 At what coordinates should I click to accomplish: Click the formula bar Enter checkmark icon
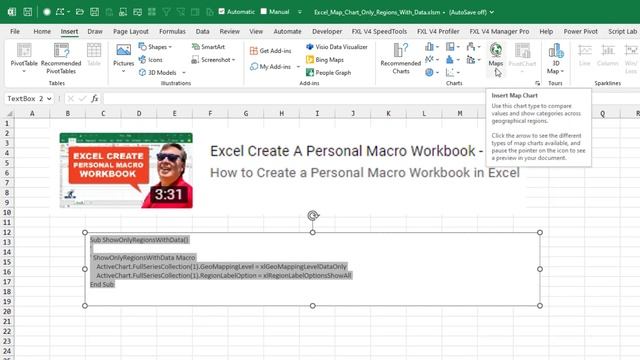pos(82,98)
